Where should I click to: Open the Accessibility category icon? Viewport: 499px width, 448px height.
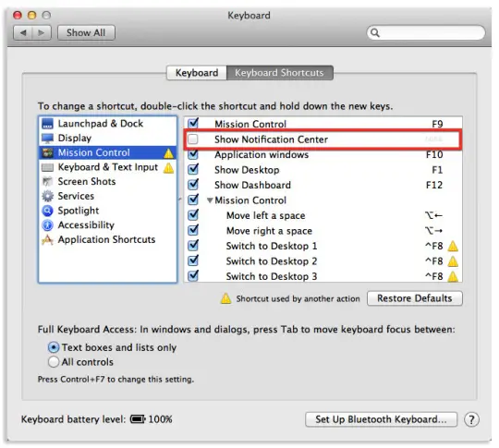[47, 225]
